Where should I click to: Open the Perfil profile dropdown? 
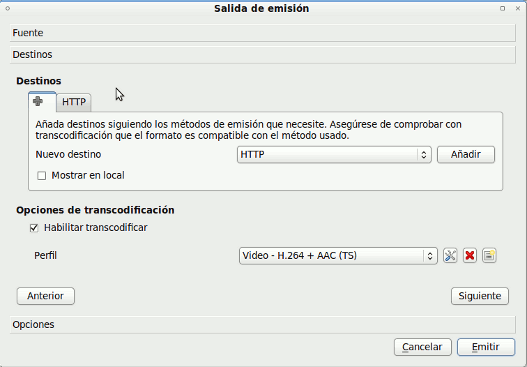click(338, 256)
